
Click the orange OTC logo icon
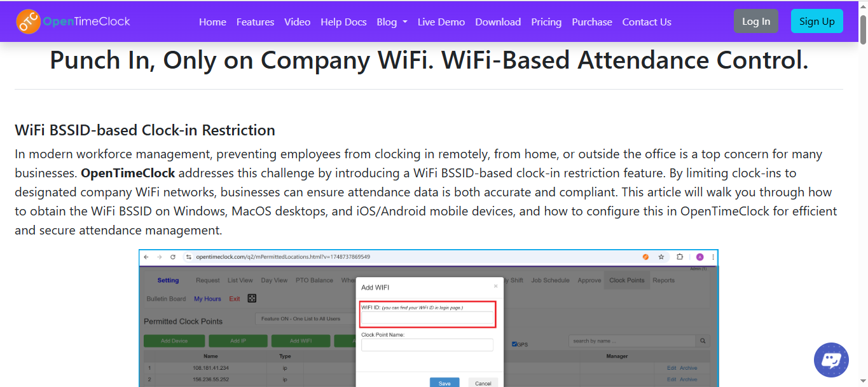[28, 22]
